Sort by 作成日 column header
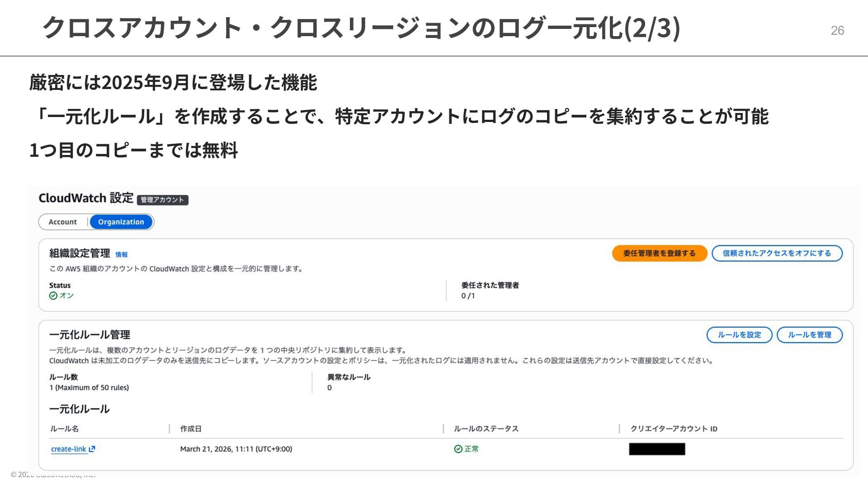868x488 pixels. tap(191, 429)
